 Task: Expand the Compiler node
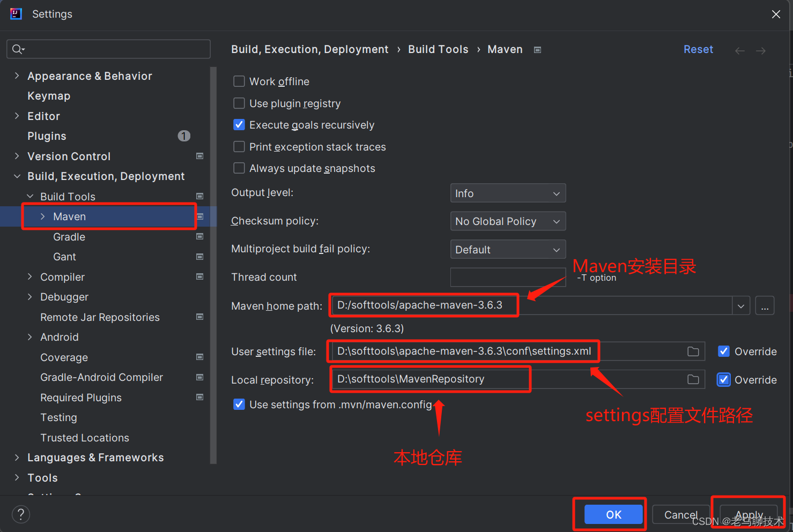[30, 276]
